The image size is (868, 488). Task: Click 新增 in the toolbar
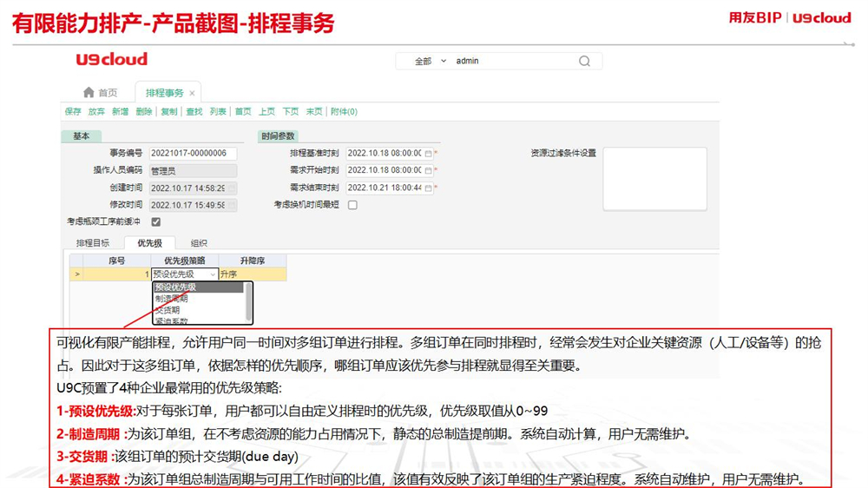120,112
